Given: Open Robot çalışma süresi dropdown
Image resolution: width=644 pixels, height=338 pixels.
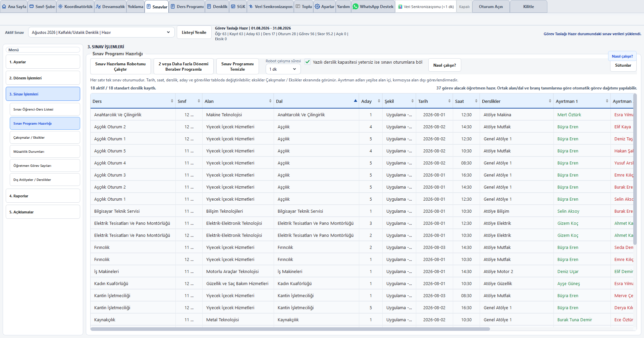Looking at the screenshot, I should 283,69.
